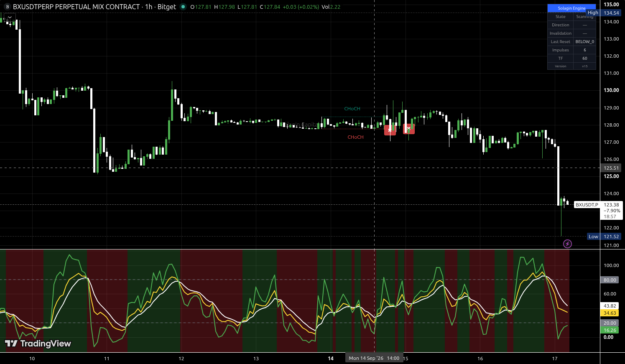Click the round B symbol logo
Screen dimensions: 625x364
[7, 7]
